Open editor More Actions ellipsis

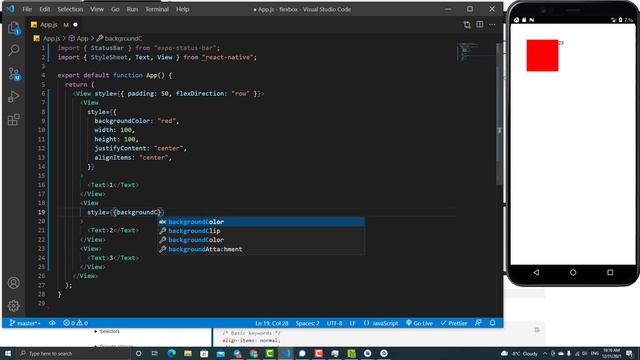[x=492, y=25]
